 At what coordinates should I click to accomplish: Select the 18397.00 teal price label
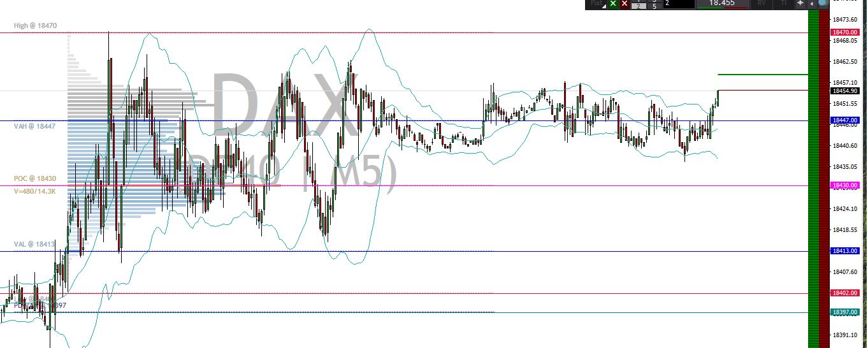[x=845, y=312]
